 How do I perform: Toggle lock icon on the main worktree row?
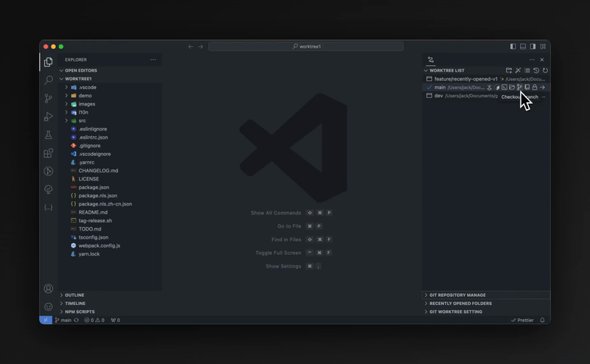point(535,87)
